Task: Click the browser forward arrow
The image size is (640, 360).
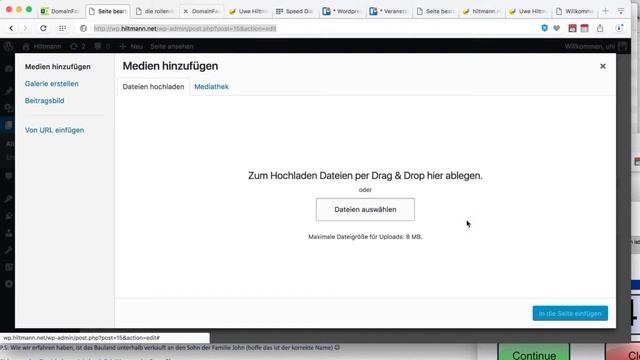Action: pyautogui.click(x=25, y=28)
